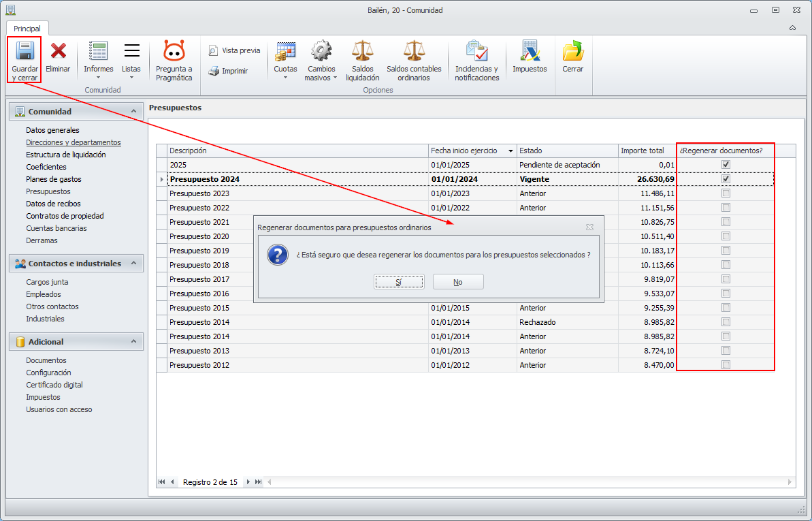Viewport: 812px width, 521px height.
Task: Open Cargos junta link
Action: (47, 282)
